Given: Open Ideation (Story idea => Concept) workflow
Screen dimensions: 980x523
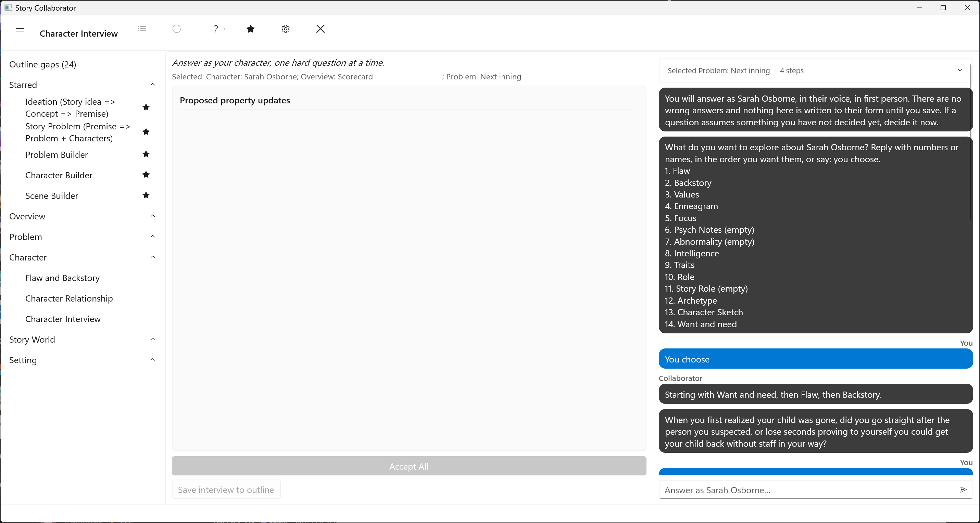Looking at the screenshot, I should click(x=70, y=107).
